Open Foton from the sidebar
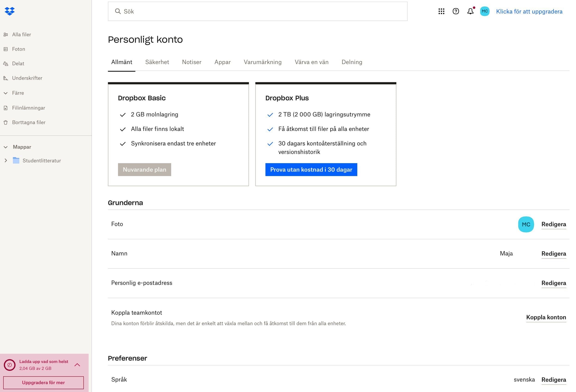576x392 pixels. point(19,49)
